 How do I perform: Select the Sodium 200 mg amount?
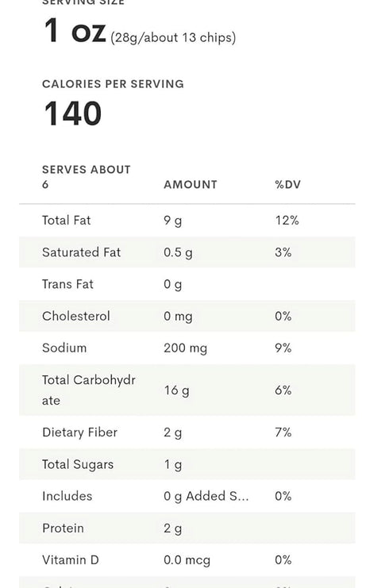point(185,348)
